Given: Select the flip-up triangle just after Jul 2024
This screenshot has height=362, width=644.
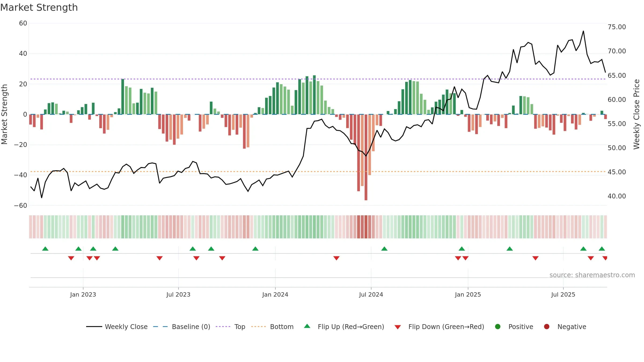Looking at the screenshot, I should 384,249.
